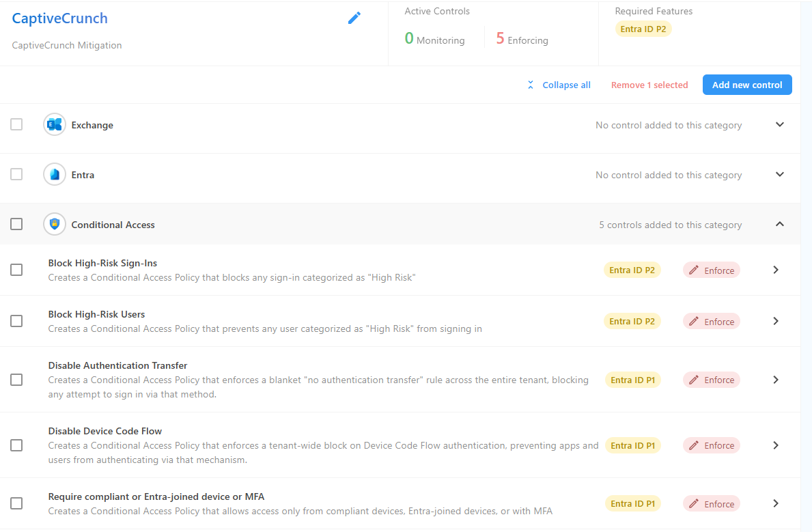Click the pencil icon to edit CaptiveCrunch name
This screenshot has width=812, height=532.
coord(354,18)
